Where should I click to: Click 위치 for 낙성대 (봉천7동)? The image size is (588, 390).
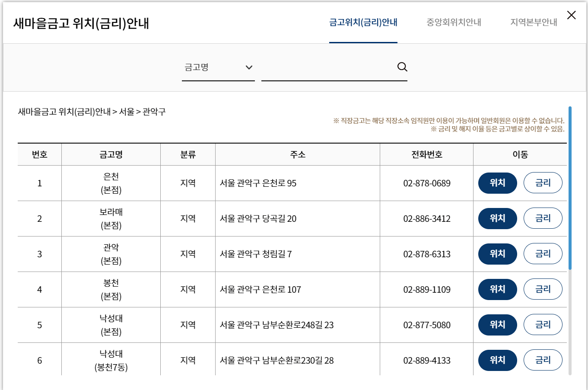[x=498, y=360]
